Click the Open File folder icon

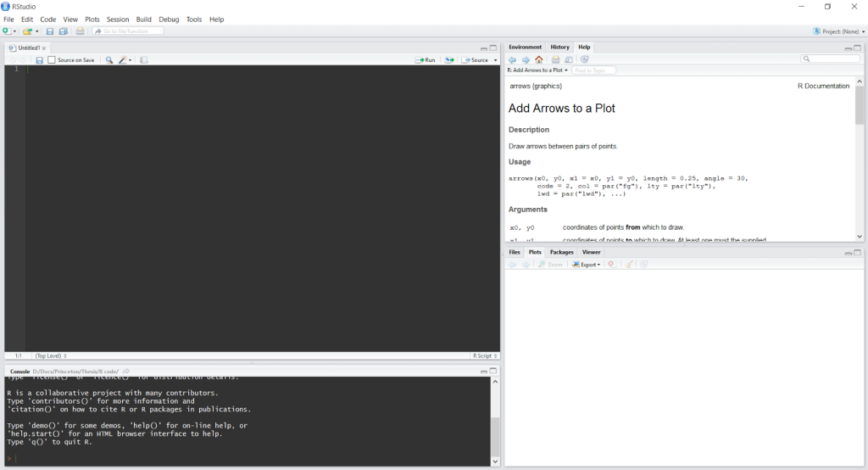coord(26,31)
